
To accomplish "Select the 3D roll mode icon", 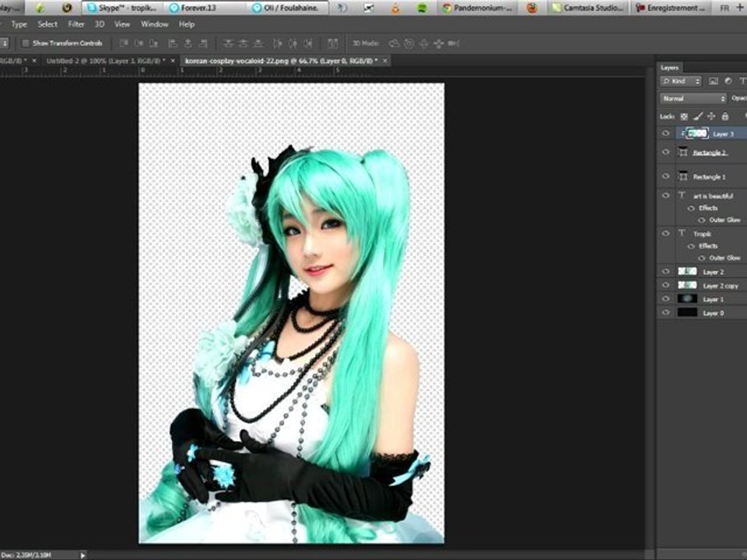I will (x=409, y=44).
